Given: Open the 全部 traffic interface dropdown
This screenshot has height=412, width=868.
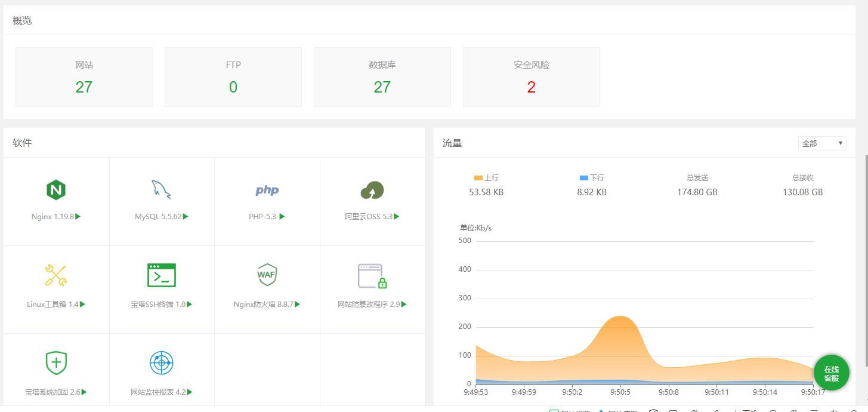Looking at the screenshot, I should pyautogui.click(x=822, y=143).
